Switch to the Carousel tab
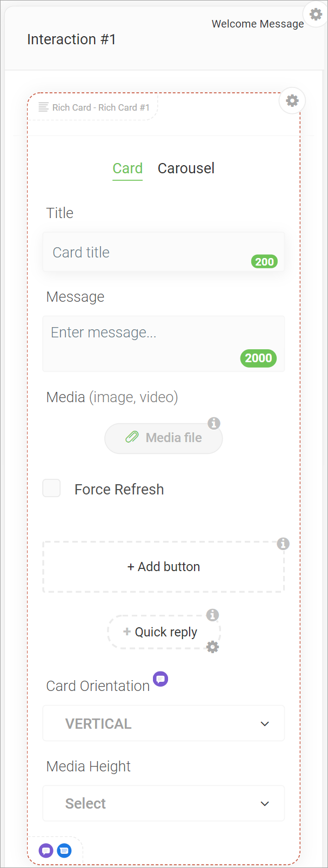Screen dimensions: 328x868 [x=186, y=168]
